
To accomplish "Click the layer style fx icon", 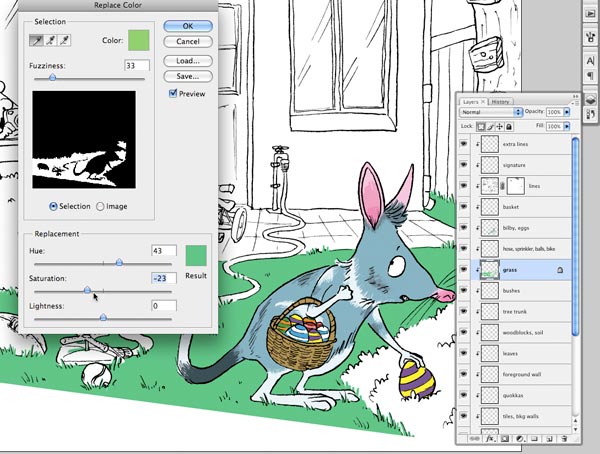I will coord(491,438).
